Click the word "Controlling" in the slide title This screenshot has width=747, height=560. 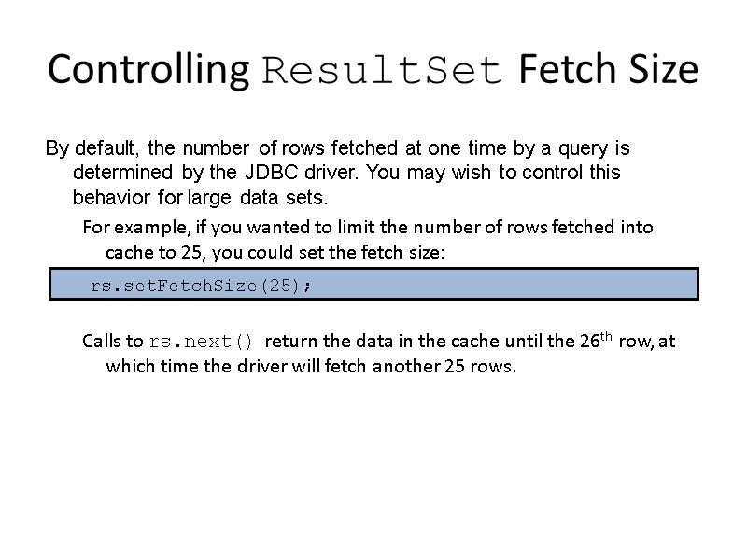point(148,70)
